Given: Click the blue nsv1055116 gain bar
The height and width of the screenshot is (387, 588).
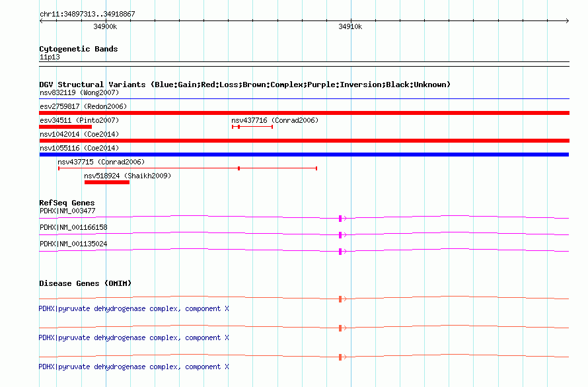Looking at the screenshot, I should [x=304, y=155].
